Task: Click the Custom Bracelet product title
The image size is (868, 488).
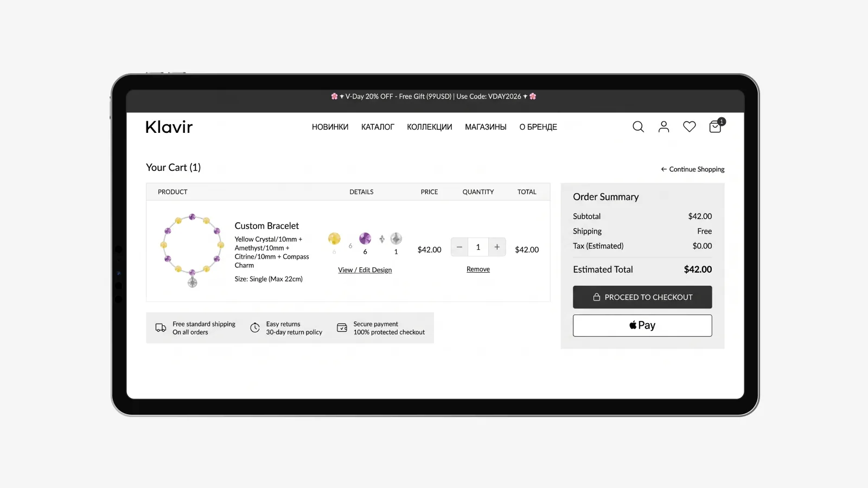Action: [266, 226]
